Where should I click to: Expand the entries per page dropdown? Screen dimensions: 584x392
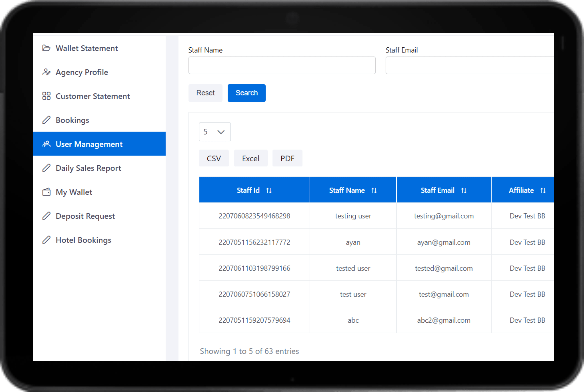pyautogui.click(x=214, y=132)
